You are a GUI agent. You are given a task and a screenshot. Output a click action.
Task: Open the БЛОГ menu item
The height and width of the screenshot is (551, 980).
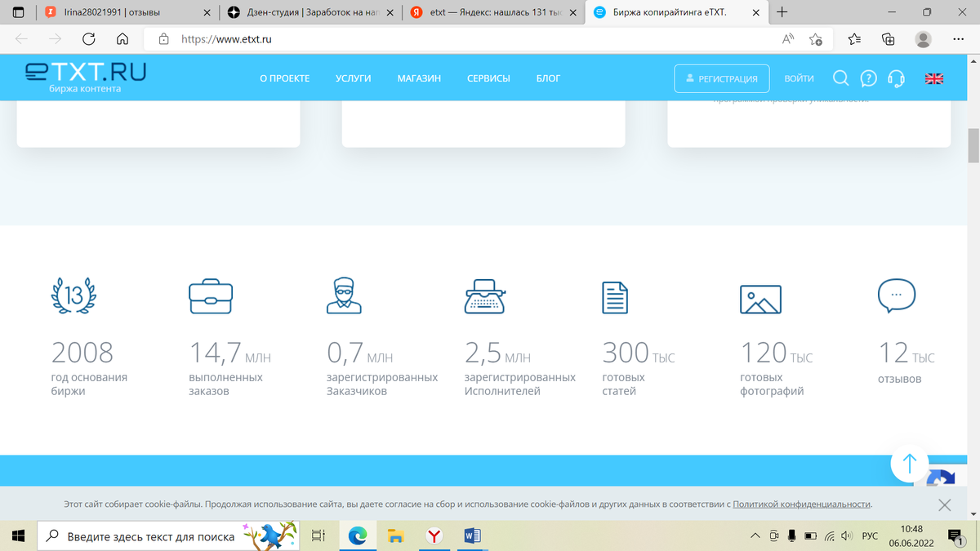point(548,78)
